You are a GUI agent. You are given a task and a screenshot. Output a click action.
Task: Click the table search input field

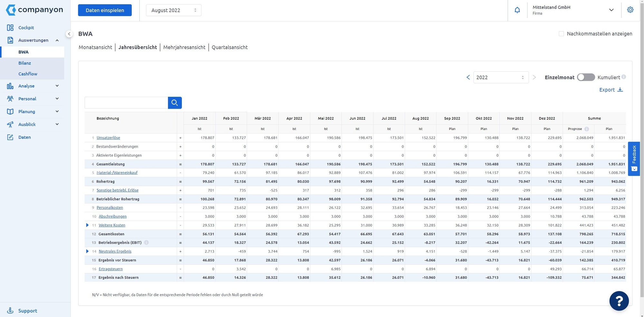(126, 103)
